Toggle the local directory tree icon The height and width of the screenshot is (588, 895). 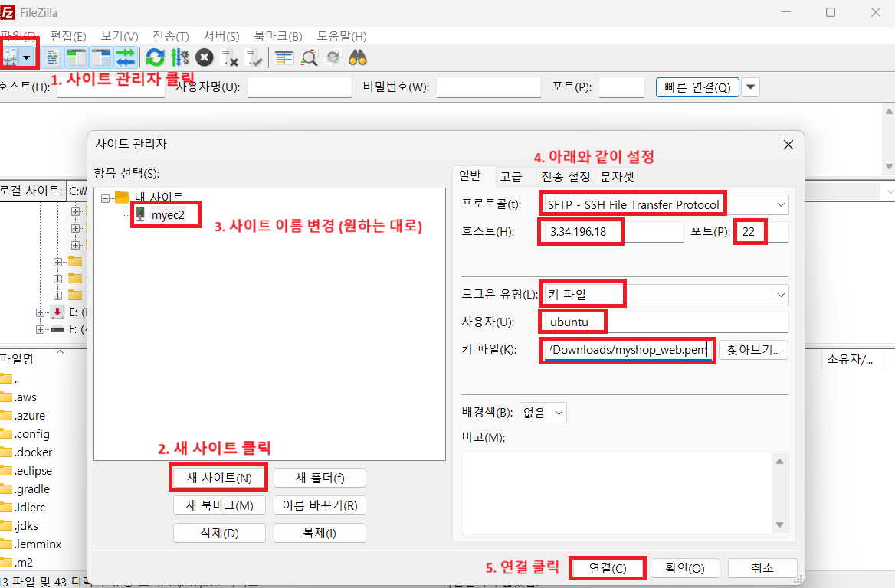pyautogui.click(x=77, y=57)
